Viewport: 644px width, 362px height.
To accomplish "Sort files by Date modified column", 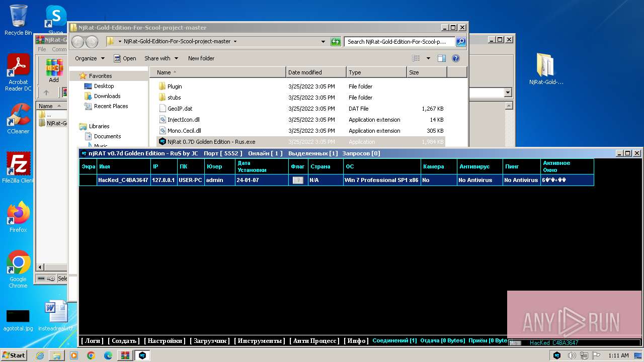I will click(316, 72).
